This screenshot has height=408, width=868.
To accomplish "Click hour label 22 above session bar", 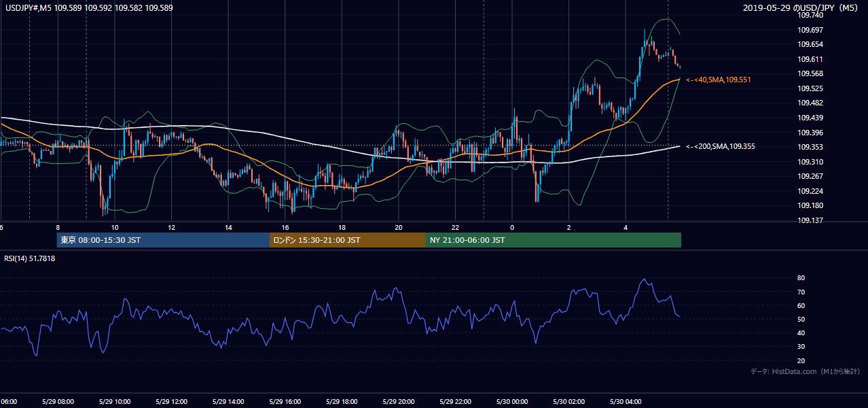I will pyautogui.click(x=455, y=227).
